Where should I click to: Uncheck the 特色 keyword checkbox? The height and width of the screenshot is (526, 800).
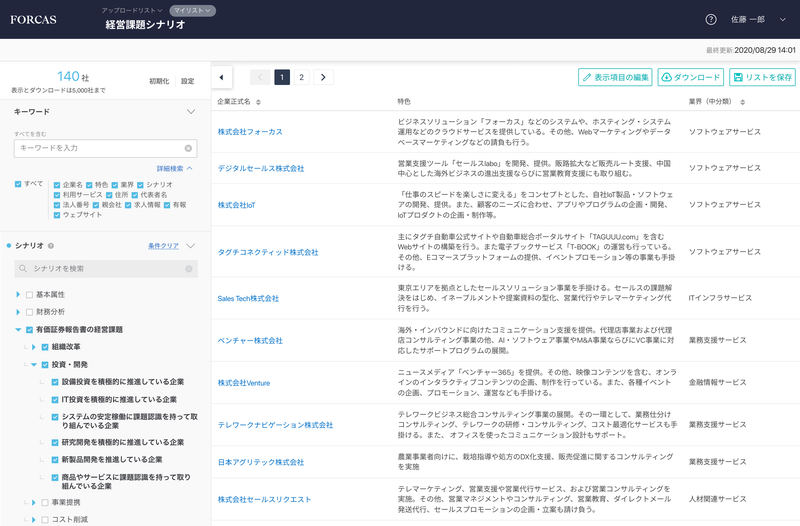point(89,185)
